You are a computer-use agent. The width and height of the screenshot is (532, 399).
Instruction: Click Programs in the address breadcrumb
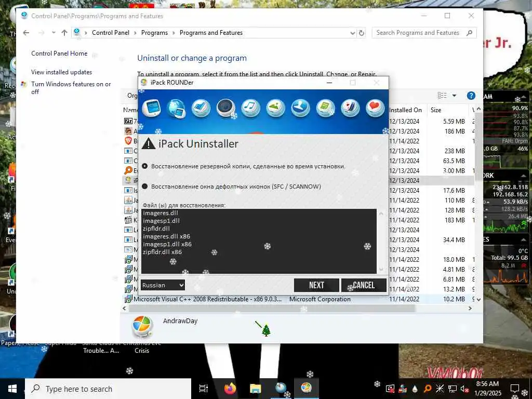(x=154, y=33)
